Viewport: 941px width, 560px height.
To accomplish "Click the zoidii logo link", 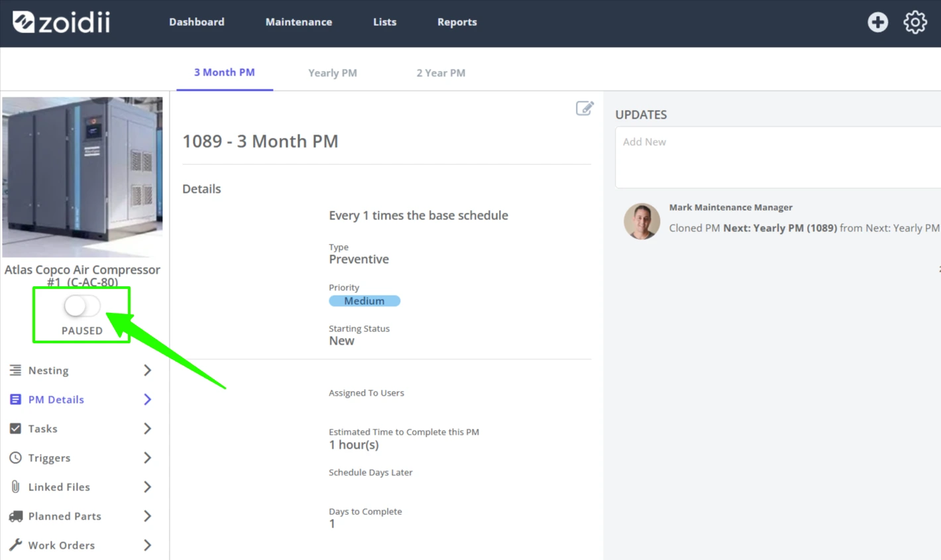I will click(x=61, y=22).
